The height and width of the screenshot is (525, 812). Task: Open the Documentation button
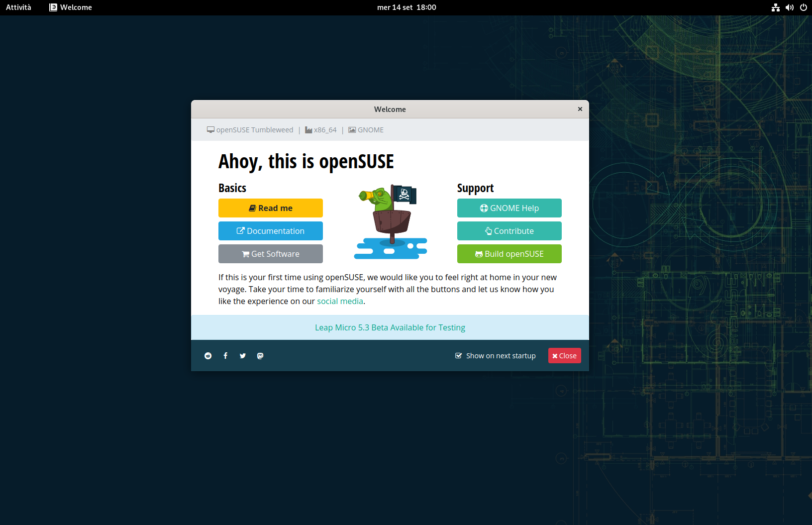271,231
